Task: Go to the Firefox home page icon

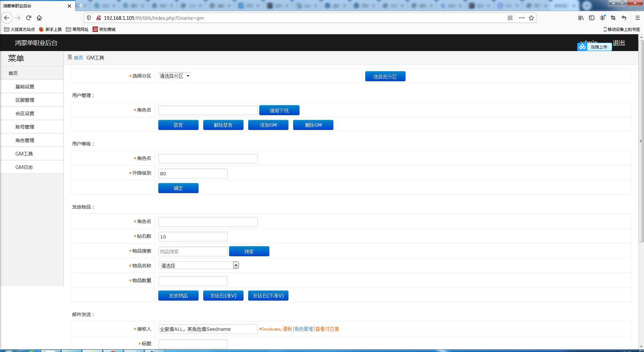Action: click(39, 18)
